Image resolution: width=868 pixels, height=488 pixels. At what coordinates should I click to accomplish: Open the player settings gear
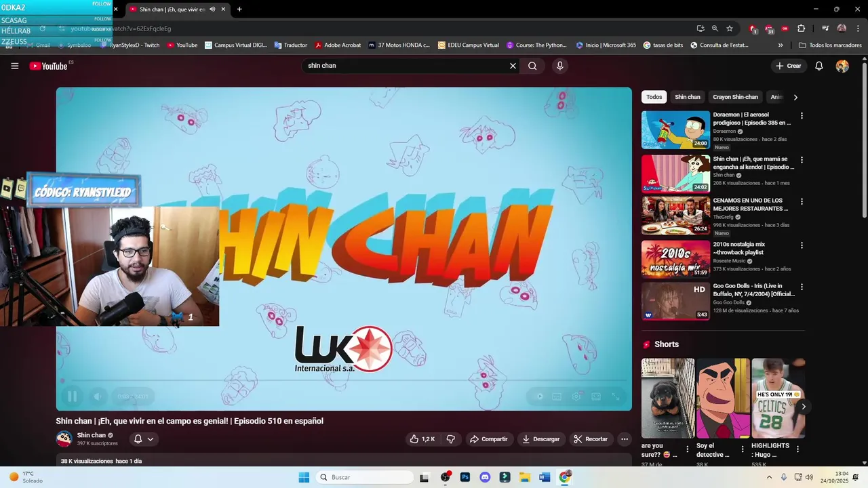coord(576,396)
